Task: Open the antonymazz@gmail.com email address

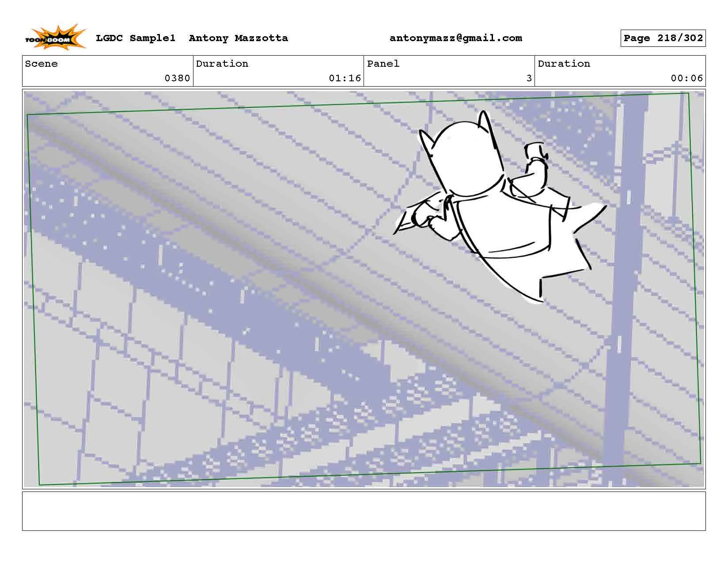Action: click(455, 38)
